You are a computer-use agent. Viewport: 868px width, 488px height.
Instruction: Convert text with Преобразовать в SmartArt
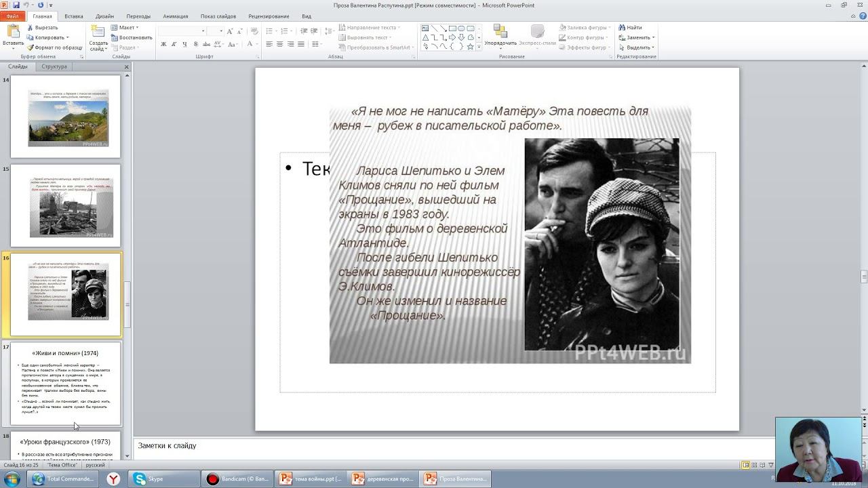tap(377, 47)
